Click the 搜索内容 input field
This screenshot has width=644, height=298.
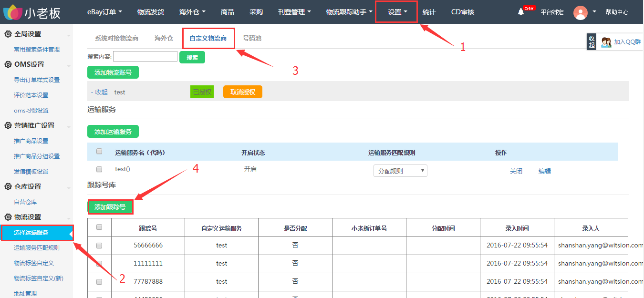click(x=145, y=57)
